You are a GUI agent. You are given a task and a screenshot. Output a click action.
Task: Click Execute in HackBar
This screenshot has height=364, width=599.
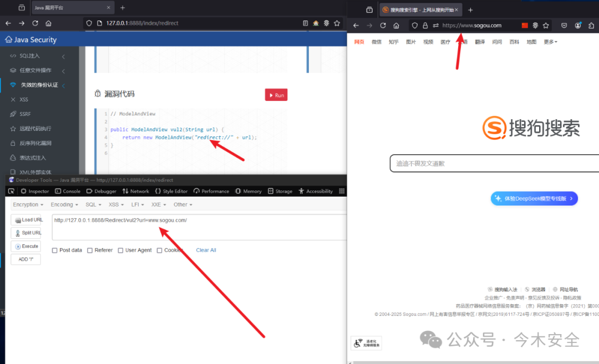(x=26, y=246)
